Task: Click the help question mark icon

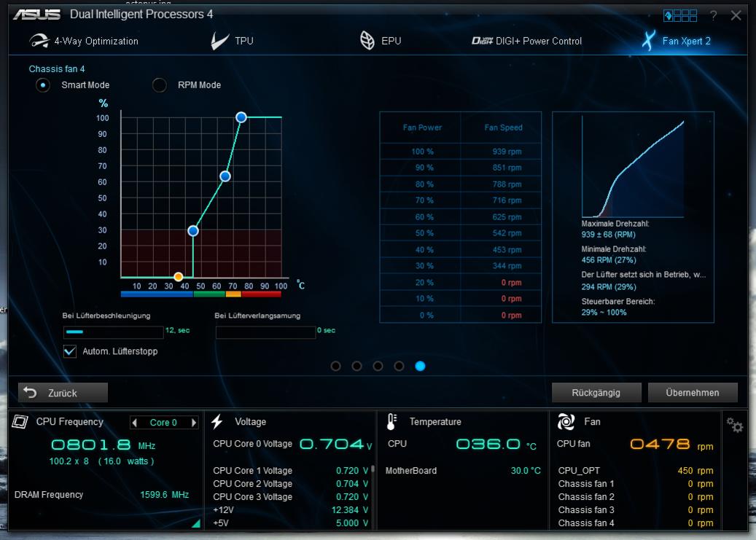Action: (713, 16)
